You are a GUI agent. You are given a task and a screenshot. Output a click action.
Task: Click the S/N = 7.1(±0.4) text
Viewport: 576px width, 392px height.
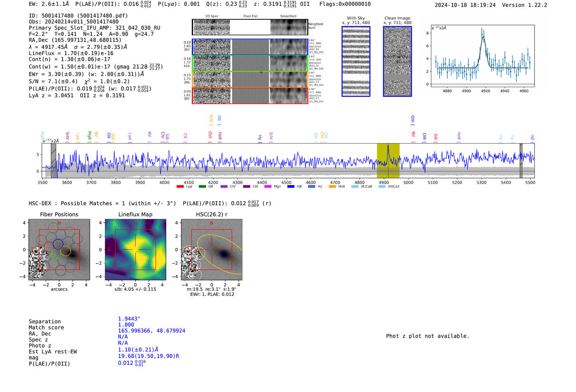coord(53,81)
